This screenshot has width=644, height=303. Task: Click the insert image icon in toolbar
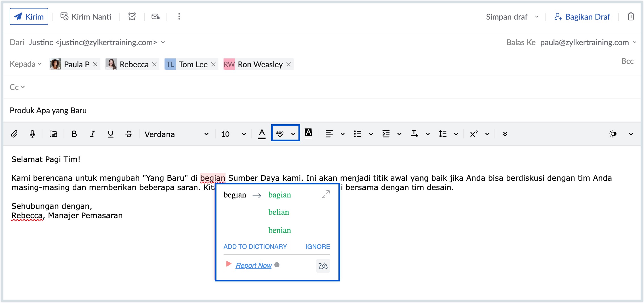tap(53, 134)
